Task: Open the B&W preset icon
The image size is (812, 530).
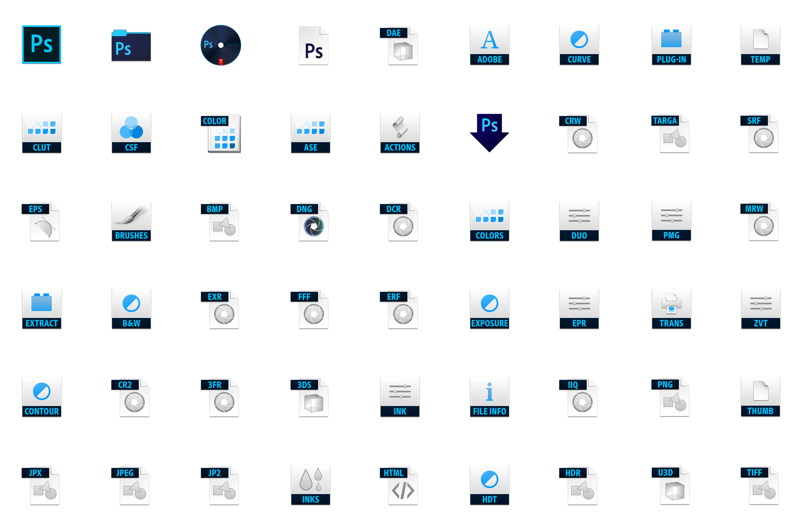Action: 131,308
